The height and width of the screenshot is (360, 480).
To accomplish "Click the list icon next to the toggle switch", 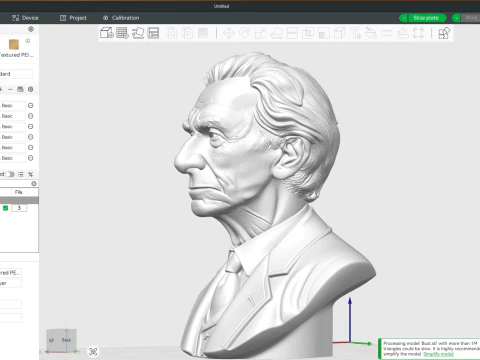I will tap(21, 174).
